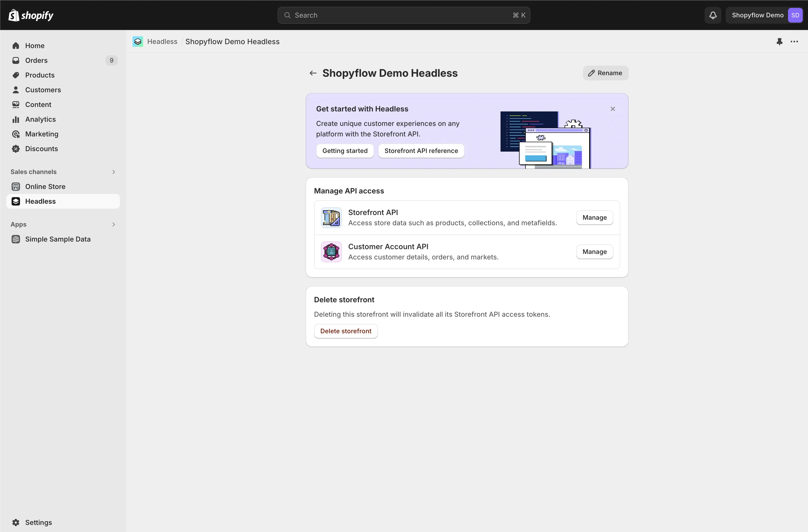
Task: Click the Shopyflow Demo Headless breadcrumb text
Action: click(232, 41)
